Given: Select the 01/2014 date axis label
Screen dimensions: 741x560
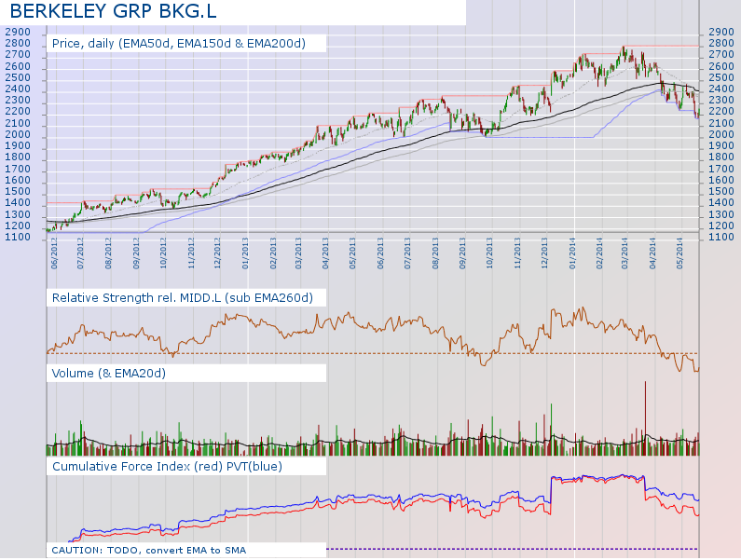Looking at the screenshot, I should pyautogui.click(x=572, y=255).
